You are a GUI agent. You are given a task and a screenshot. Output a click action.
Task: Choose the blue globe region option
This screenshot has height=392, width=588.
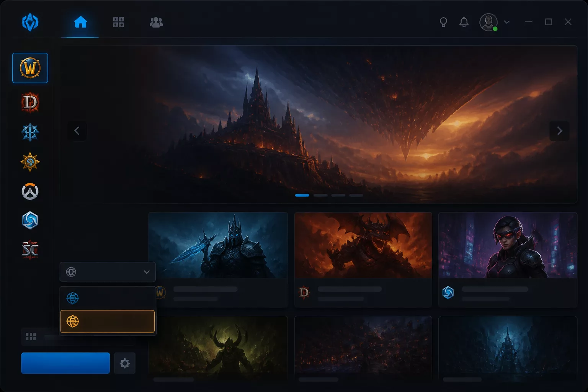click(108, 298)
